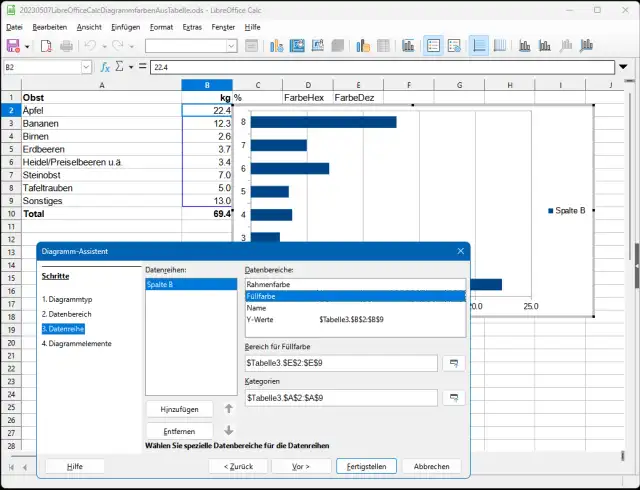Open the chart element selector dropdown
Viewport: 640px width, 490px height.
pyautogui.click(x=231, y=46)
